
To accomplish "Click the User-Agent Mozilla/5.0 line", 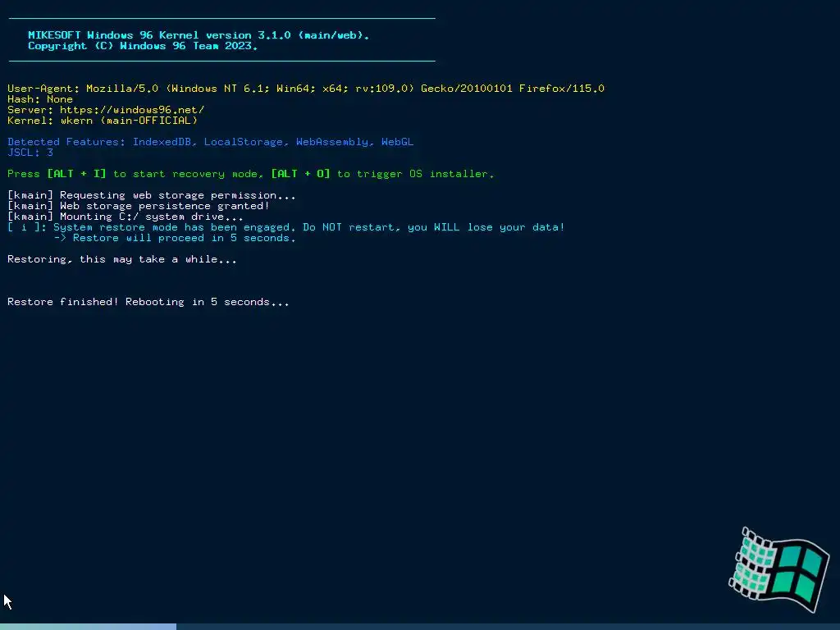I will 306,89.
